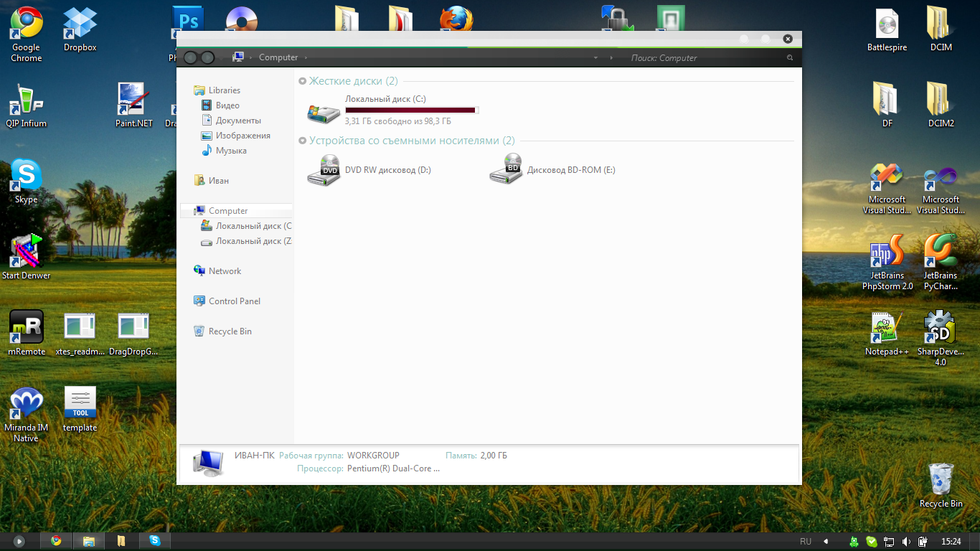Select the JetBrains PyCharm shortcut
The image size is (980, 551).
click(941, 263)
